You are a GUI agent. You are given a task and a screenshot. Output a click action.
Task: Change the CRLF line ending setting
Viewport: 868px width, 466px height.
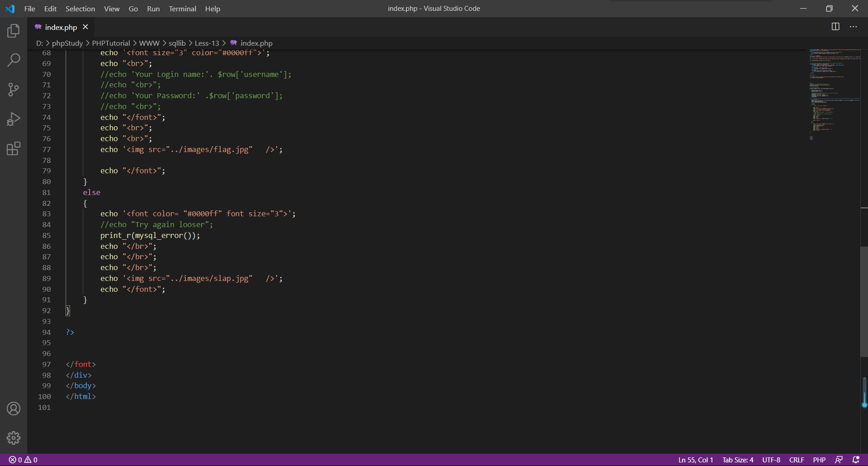click(796, 460)
